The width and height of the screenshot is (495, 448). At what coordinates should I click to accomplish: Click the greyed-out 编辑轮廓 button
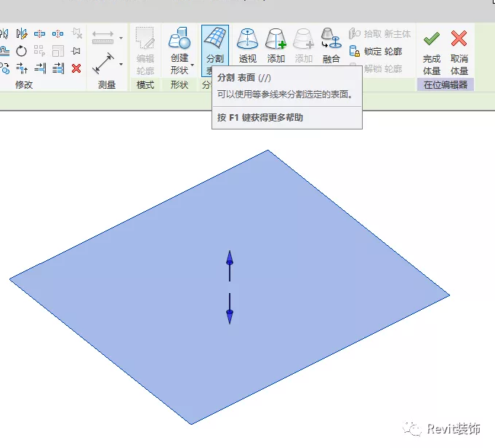coord(145,51)
